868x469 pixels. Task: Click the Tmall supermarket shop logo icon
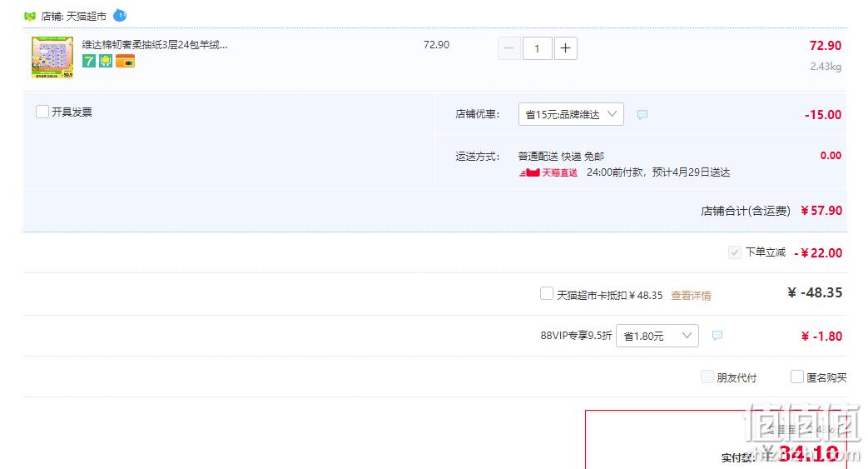click(30, 17)
